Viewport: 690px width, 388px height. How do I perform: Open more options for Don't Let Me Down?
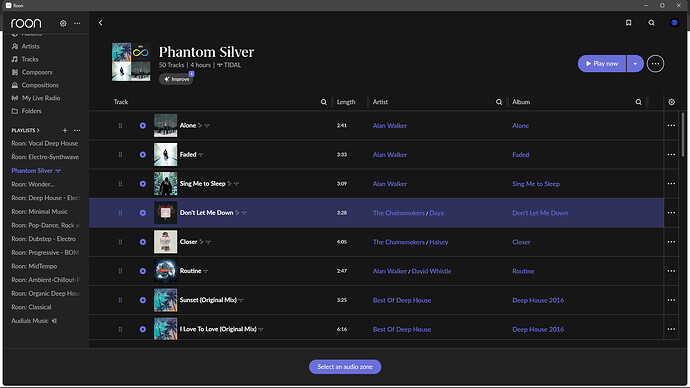point(671,213)
